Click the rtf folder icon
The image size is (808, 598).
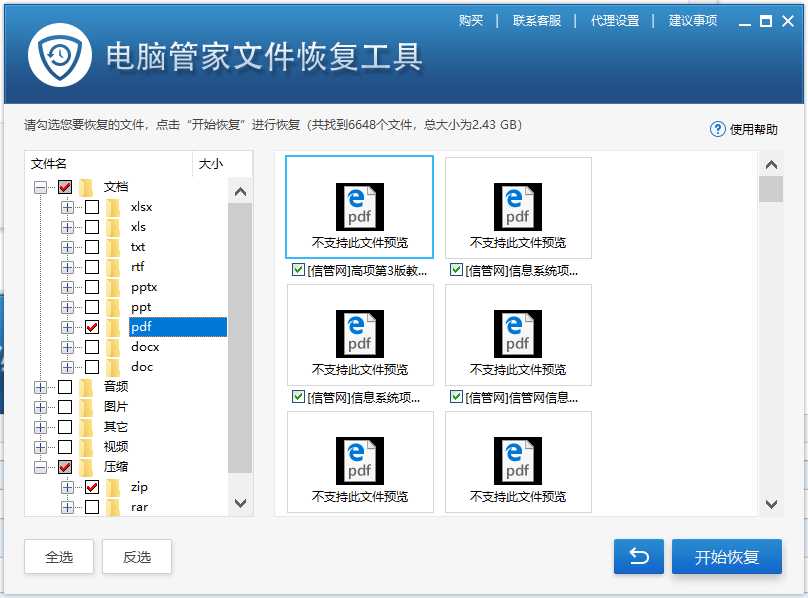[113, 267]
